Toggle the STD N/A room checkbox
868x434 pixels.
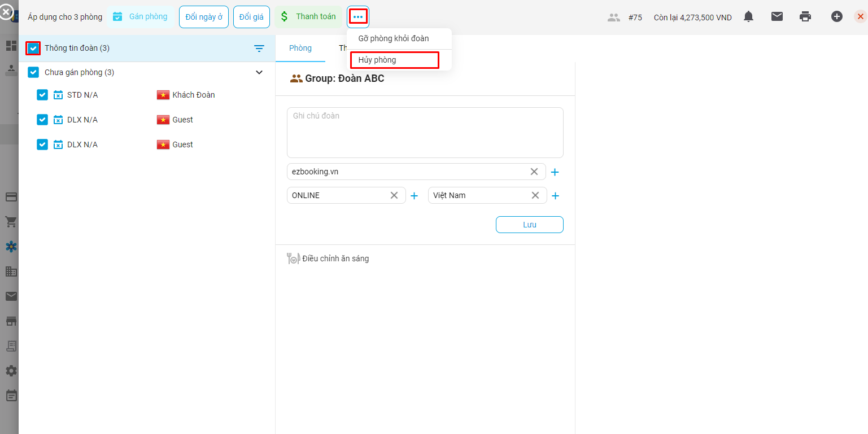point(42,95)
